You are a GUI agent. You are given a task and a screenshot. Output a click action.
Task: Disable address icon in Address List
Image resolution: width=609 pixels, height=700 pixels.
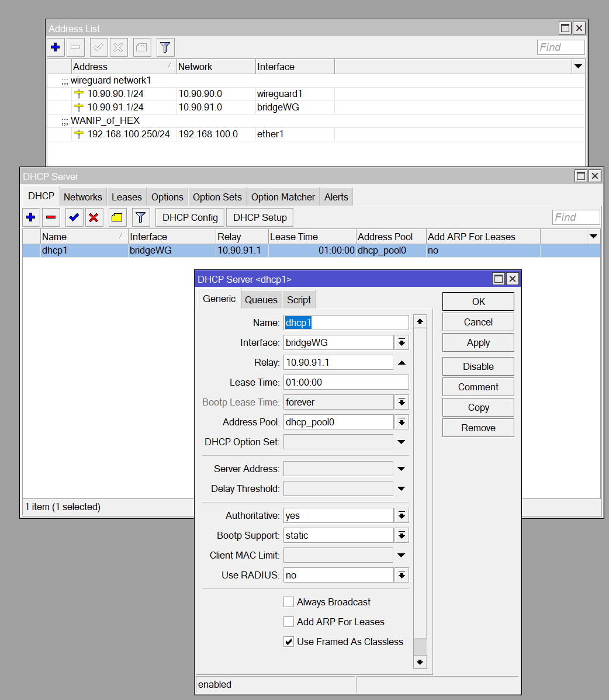pyautogui.click(x=118, y=47)
